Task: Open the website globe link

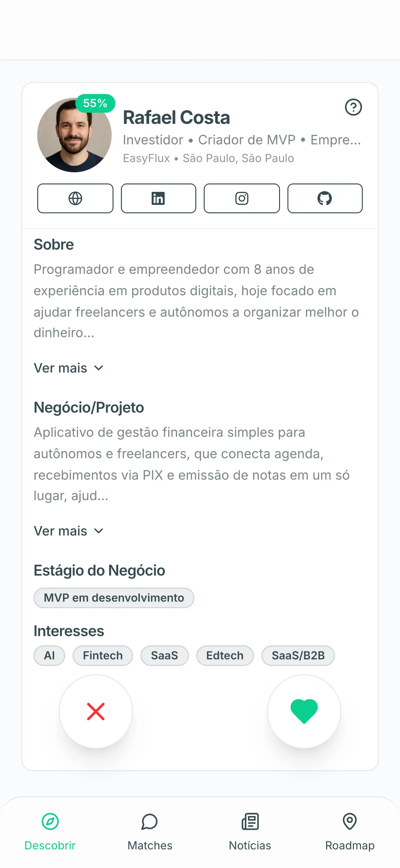Action: (x=75, y=198)
